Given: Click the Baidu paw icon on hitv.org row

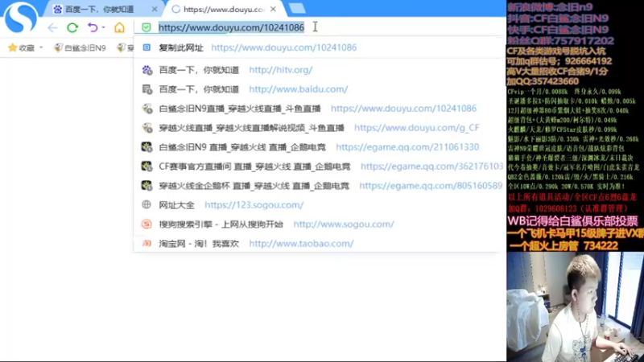Looking at the screenshot, I should [147, 70].
